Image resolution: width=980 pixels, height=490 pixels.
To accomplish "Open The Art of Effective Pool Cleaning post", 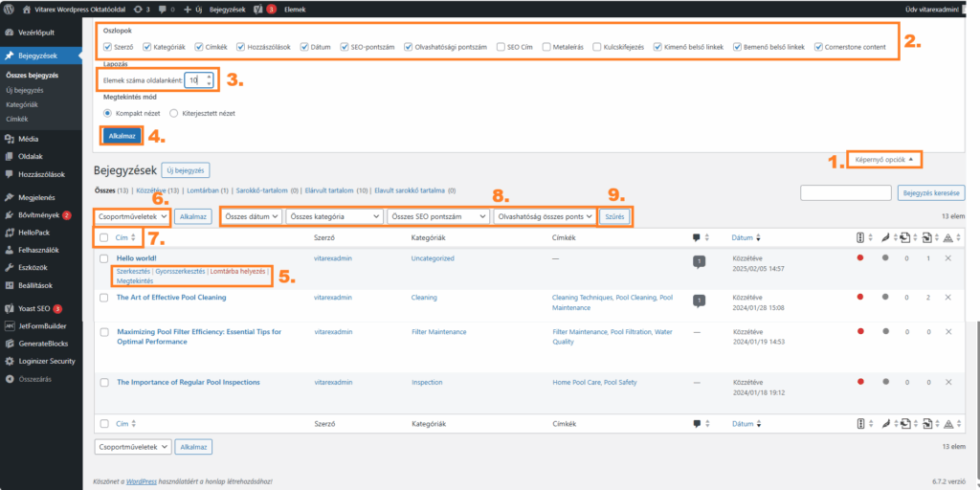I will [171, 298].
